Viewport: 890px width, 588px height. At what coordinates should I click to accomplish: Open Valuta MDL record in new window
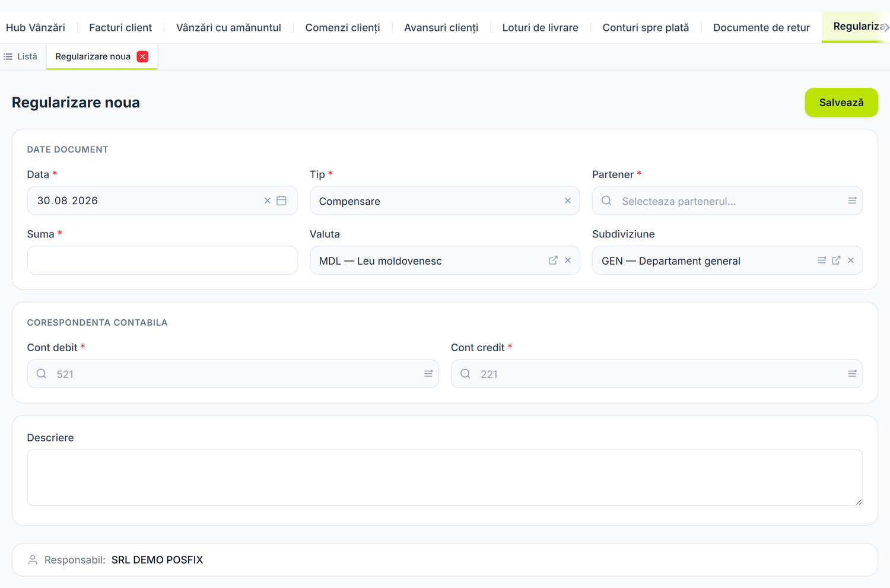(x=553, y=260)
